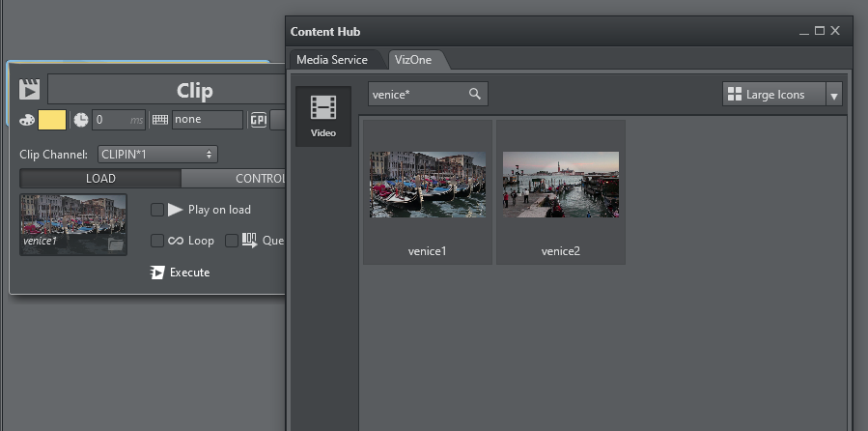Click the Clip clapperboard icon
This screenshot has height=431, width=868.
pos(30,90)
